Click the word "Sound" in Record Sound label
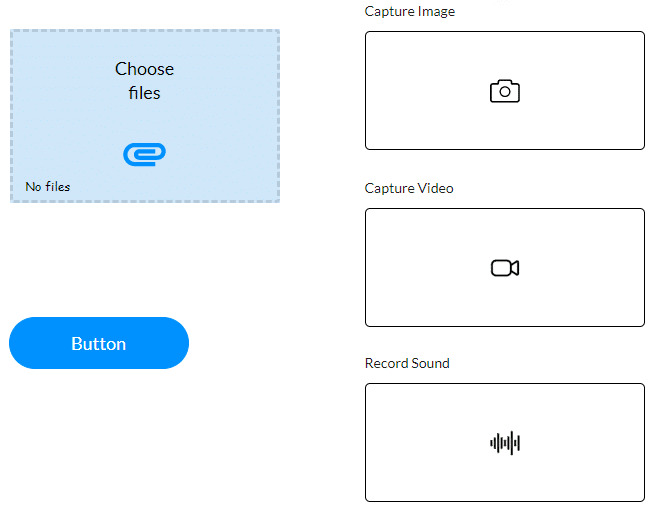 pyautogui.click(x=429, y=363)
